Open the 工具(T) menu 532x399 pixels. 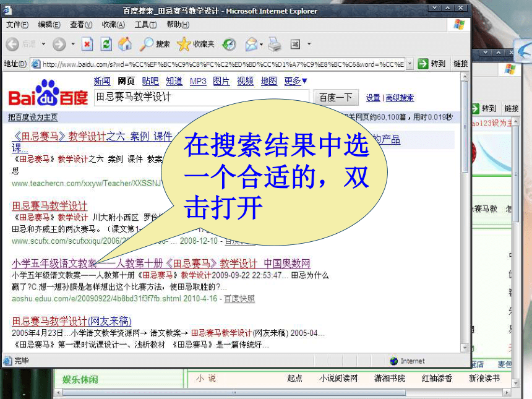145,24
